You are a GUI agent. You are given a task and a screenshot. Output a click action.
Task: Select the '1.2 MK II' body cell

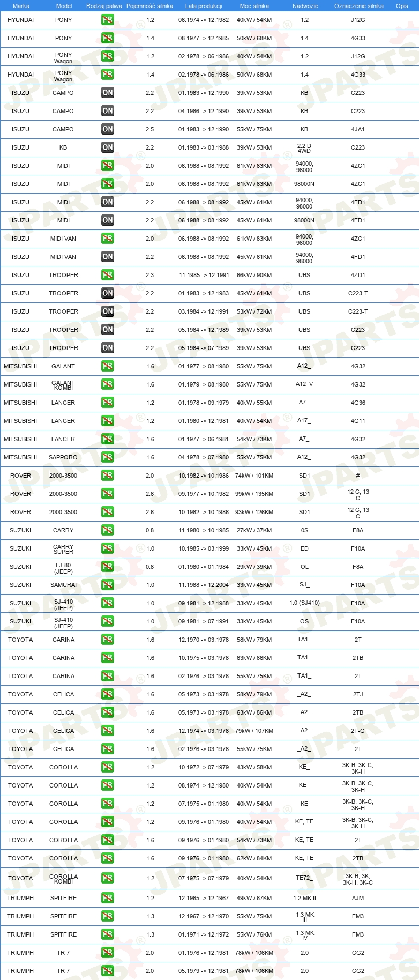[304, 898]
